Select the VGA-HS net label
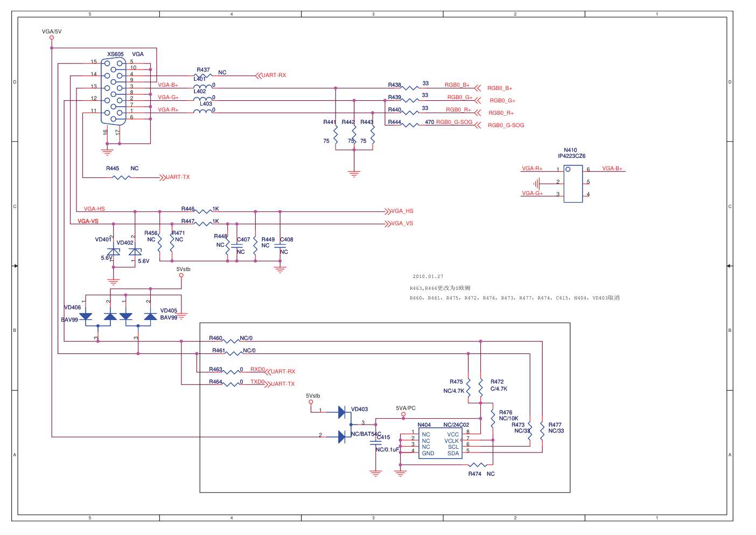The image size is (756, 535). (94, 209)
